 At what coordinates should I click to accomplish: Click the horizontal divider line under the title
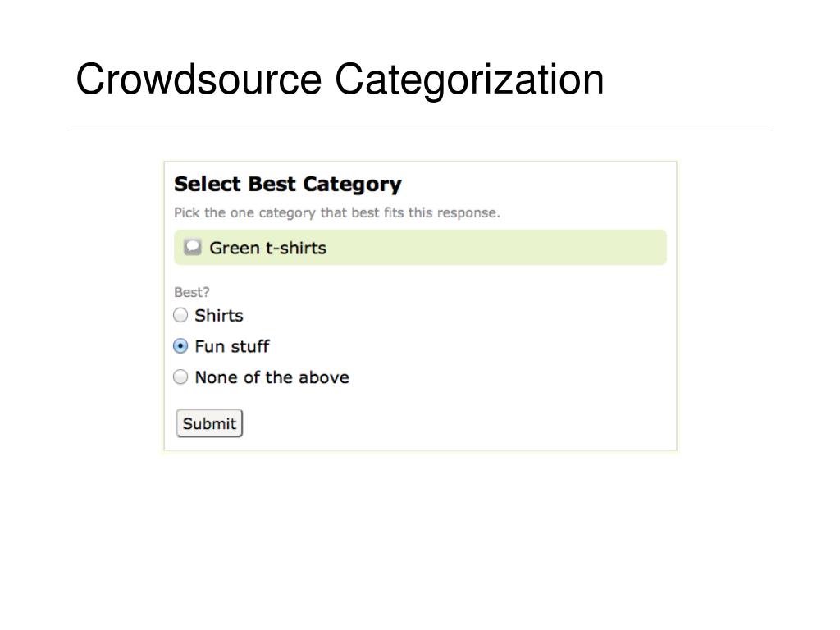[419, 130]
